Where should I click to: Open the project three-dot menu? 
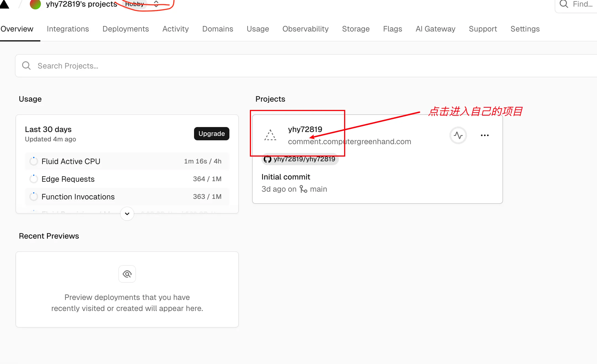click(485, 135)
